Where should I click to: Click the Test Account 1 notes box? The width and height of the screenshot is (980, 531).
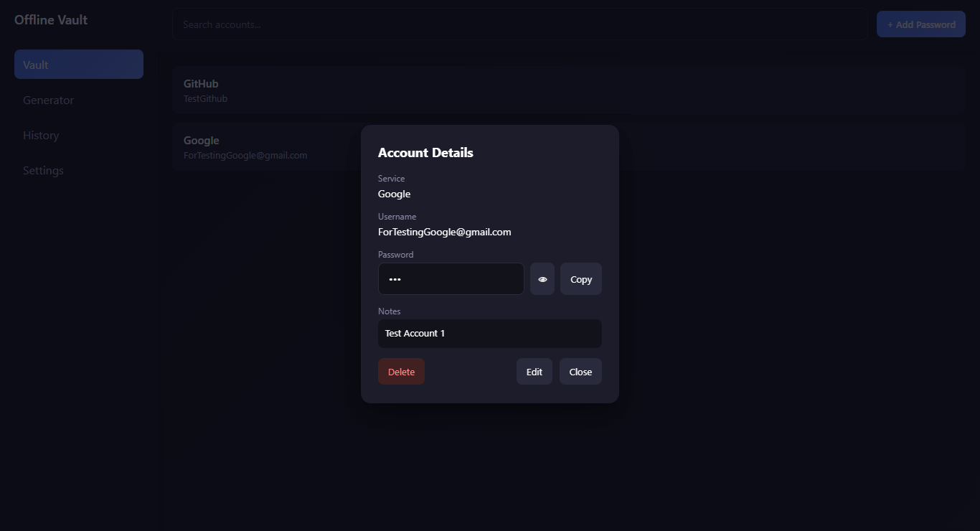point(489,334)
